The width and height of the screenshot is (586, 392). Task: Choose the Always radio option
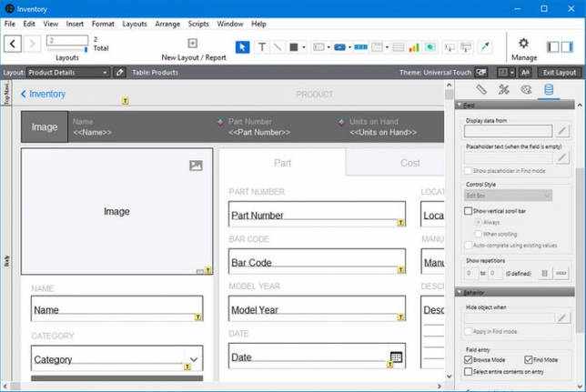click(478, 222)
